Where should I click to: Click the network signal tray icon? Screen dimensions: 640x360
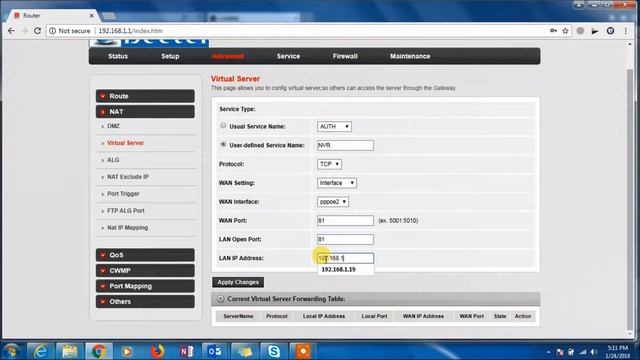tap(583, 352)
